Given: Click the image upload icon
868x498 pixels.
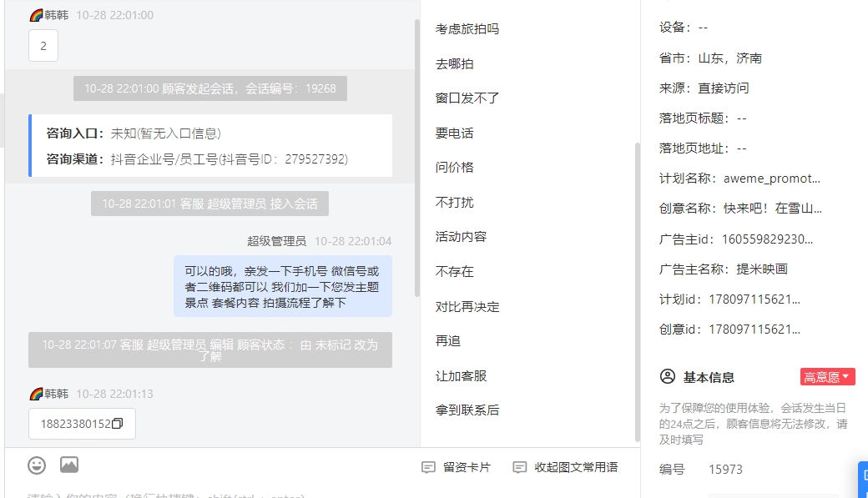Looking at the screenshot, I should [69, 465].
